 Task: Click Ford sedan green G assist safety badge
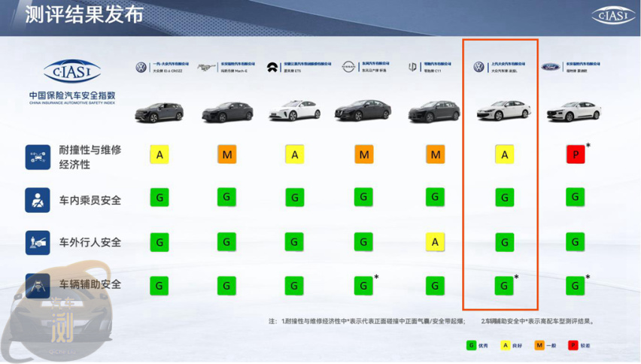pyautogui.click(x=576, y=286)
